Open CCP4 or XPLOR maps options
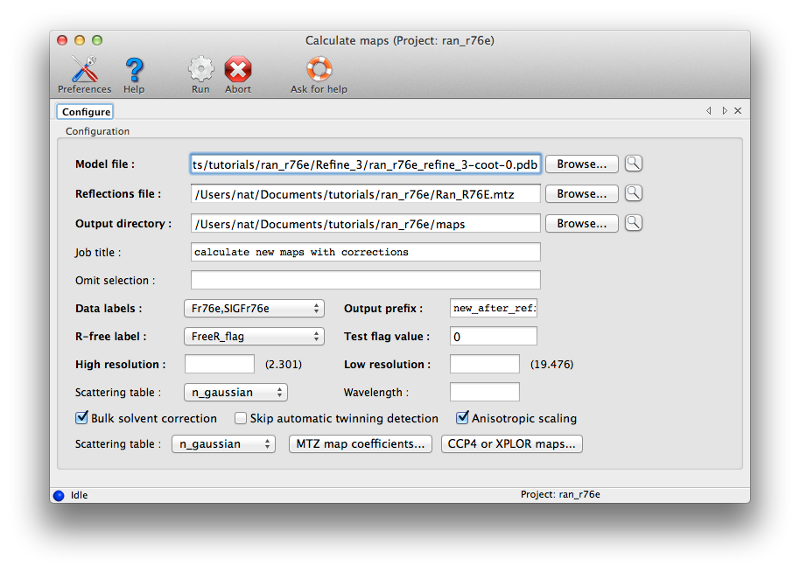800x572 pixels. click(511, 444)
